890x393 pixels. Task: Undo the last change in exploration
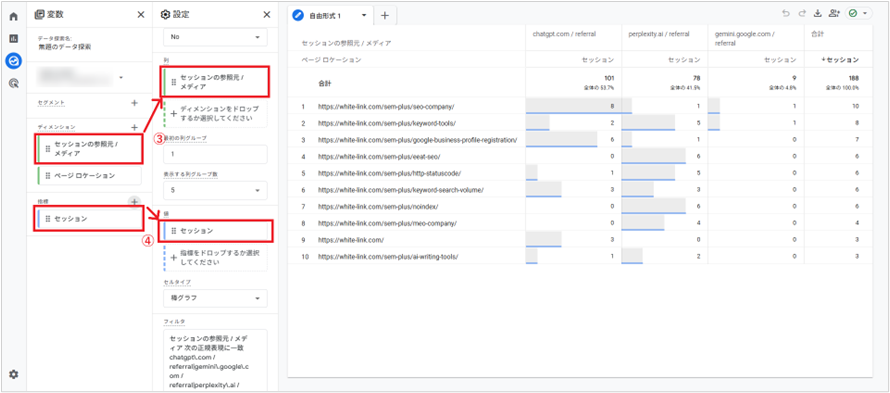click(x=786, y=14)
